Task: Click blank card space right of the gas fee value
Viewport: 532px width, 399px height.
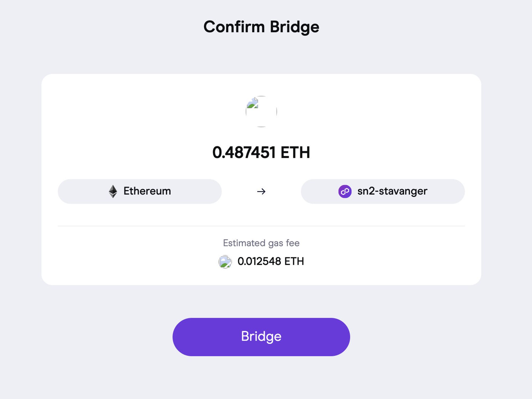Action: tap(386, 261)
